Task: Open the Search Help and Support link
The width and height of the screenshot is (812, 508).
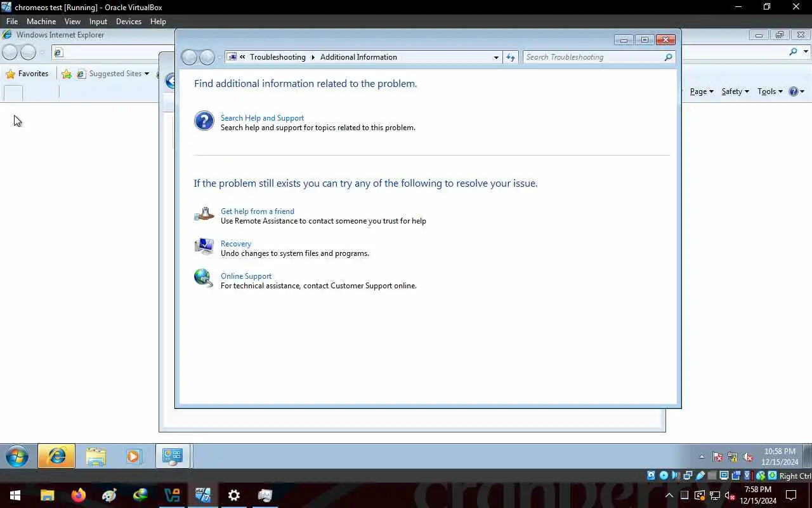Action: [x=262, y=117]
